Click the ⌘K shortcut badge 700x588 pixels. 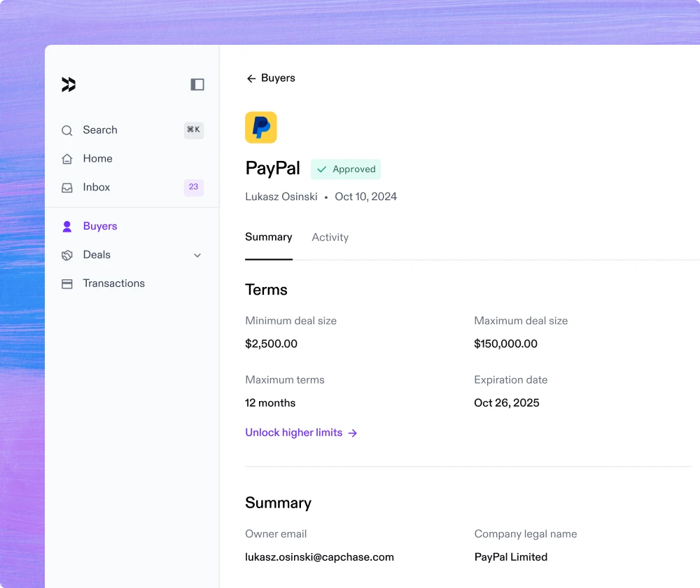(194, 130)
